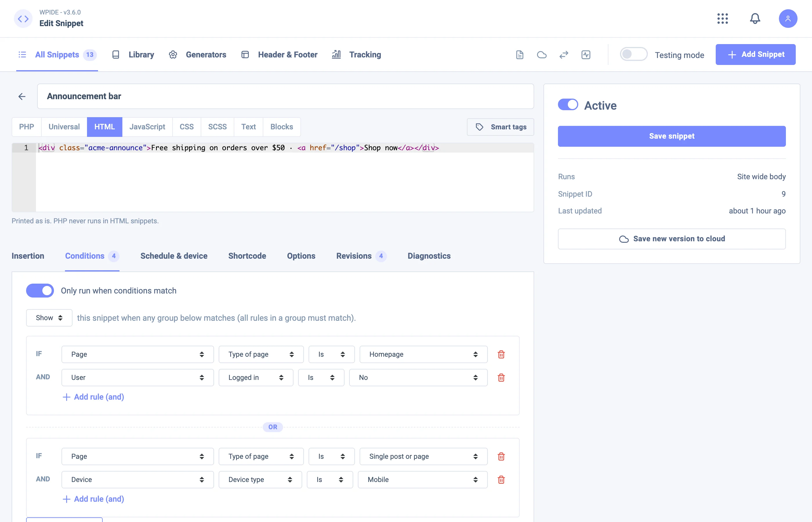Click the import/export arrows icon

[x=563, y=55]
